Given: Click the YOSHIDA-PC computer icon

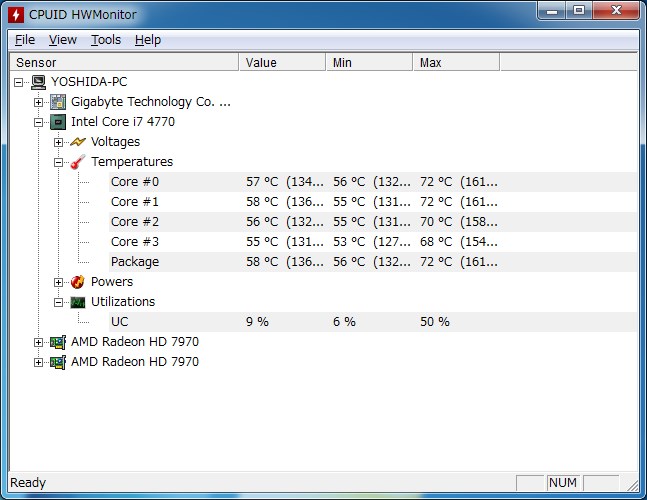Looking at the screenshot, I should (x=38, y=82).
